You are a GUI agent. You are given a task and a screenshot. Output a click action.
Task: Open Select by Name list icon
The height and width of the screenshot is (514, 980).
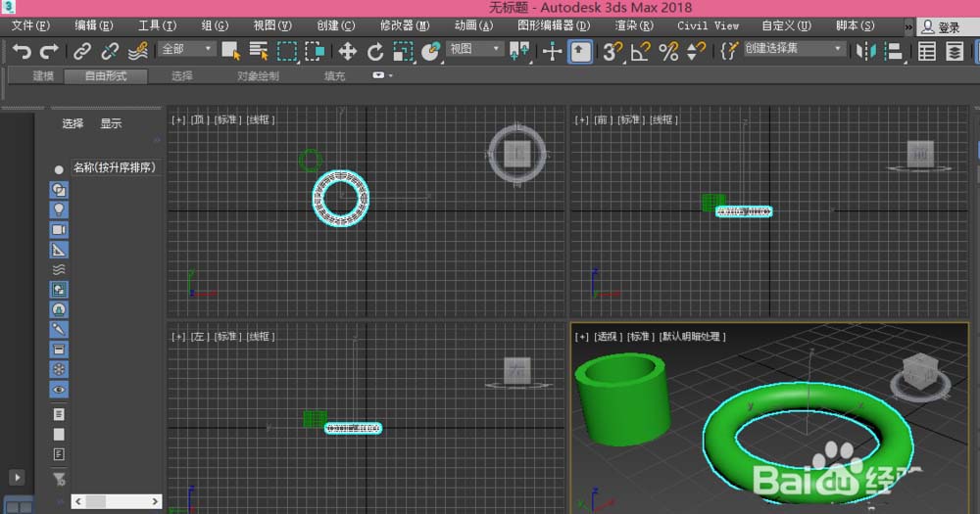click(x=259, y=51)
